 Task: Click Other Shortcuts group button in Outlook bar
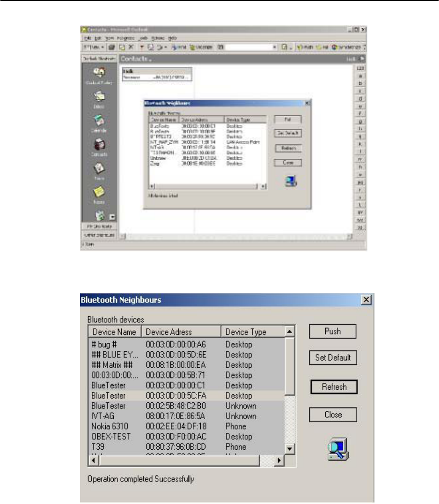coord(99,235)
